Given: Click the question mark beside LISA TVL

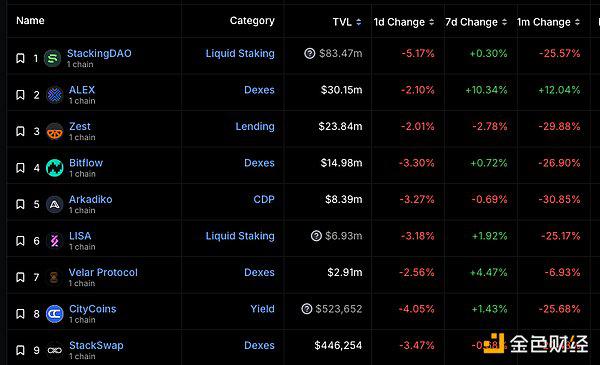Looking at the screenshot, I should point(316,236).
